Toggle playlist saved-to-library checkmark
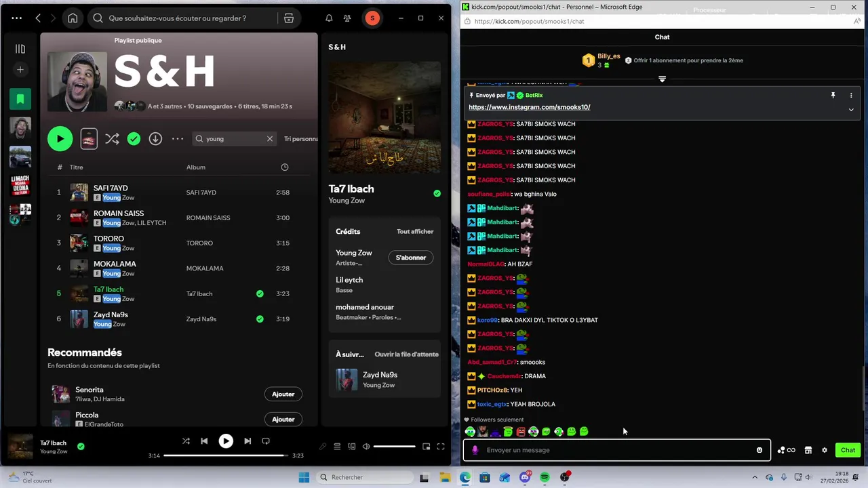Viewport: 868px width, 488px height. (134, 139)
